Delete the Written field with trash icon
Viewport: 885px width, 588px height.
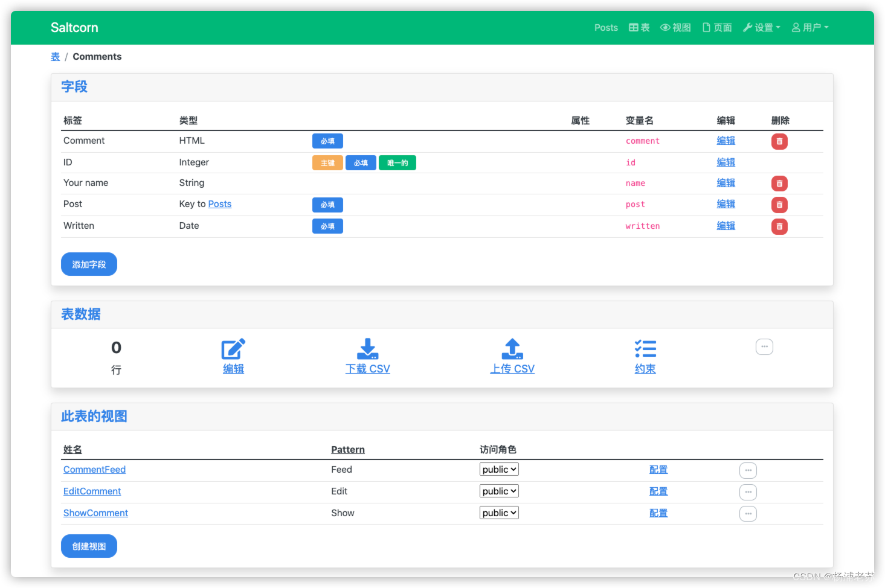[x=779, y=226]
